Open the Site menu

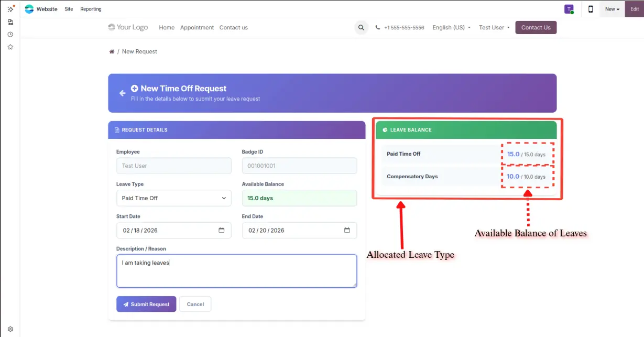(69, 9)
